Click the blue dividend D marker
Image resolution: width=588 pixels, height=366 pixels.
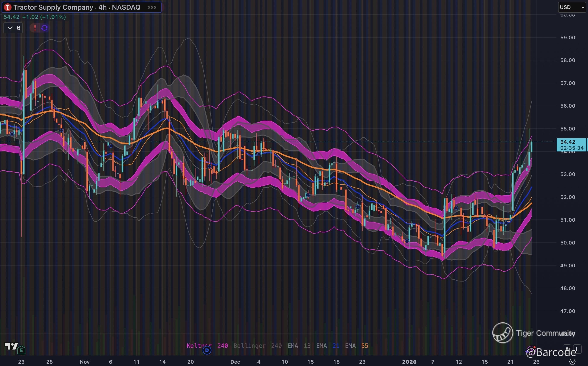click(x=207, y=350)
